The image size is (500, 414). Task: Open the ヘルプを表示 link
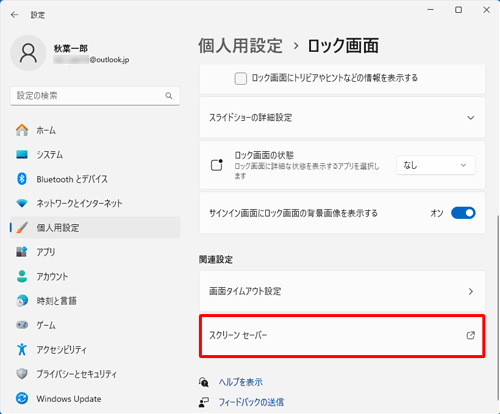(241, 382)
